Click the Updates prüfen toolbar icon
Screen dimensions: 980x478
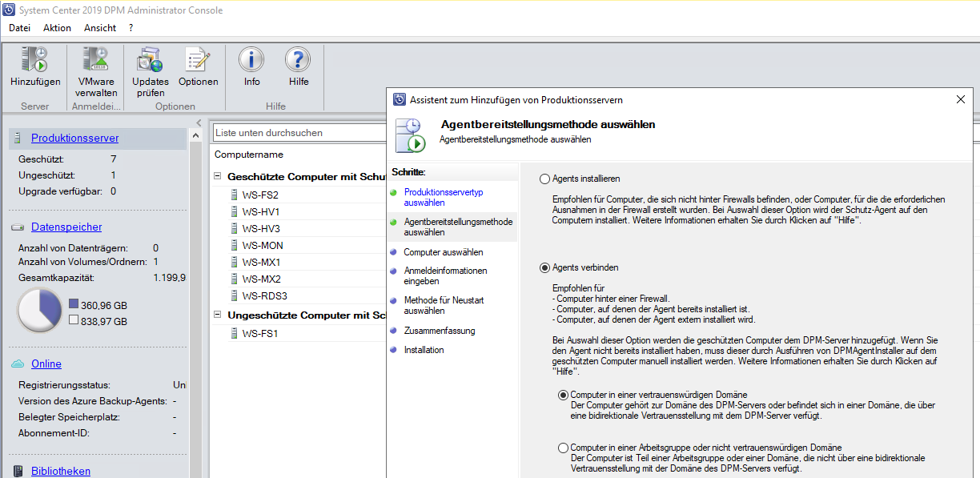[151, 60]
